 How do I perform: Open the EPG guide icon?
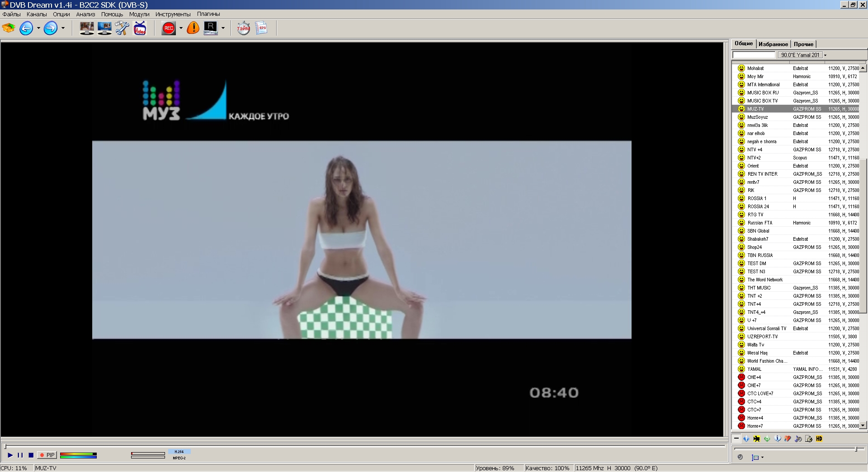[x=261, y=28]
